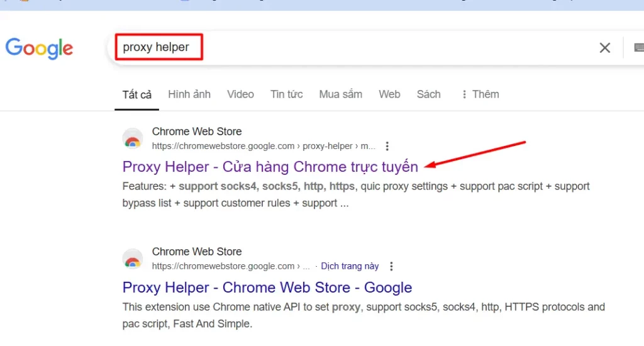Click the first result's Chrome Web Store favicon
This screenshot has width=644, height=346.
132,138
